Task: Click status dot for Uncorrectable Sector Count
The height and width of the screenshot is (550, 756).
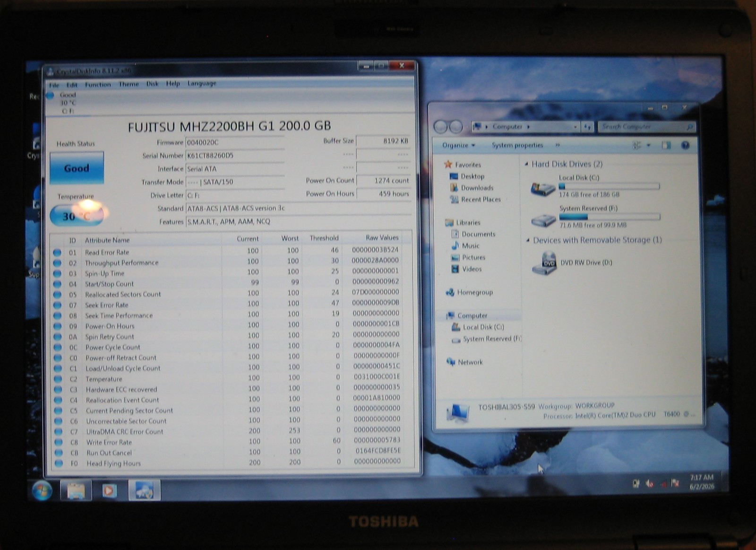Action: tap(59, 421)
